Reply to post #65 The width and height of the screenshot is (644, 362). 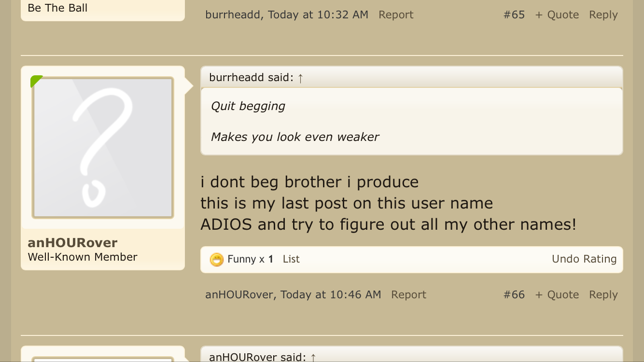click(603, 15)
